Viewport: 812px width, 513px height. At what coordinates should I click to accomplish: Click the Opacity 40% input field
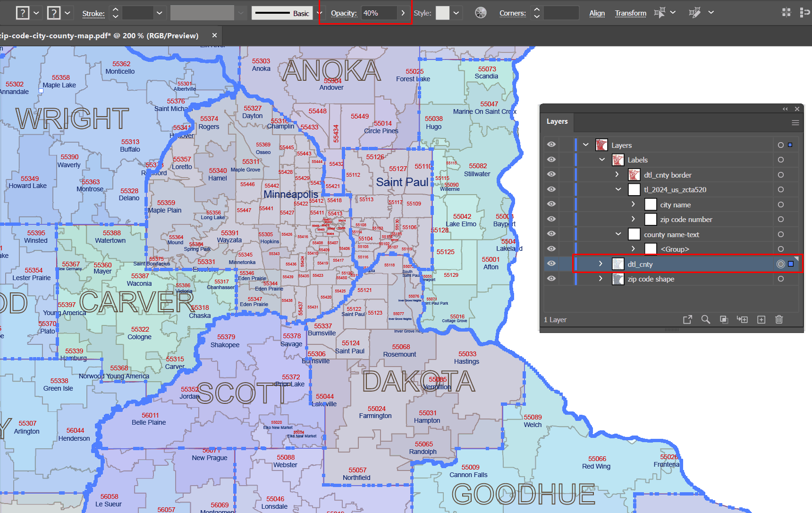coord(379,13)
